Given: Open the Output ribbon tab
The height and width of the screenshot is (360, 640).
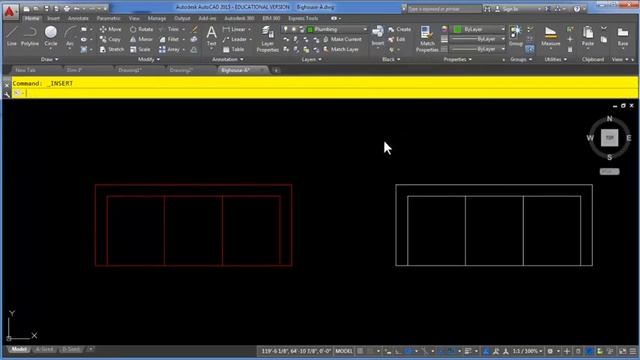Looking at the screenshot, I should pyautogui.click(x=182, y=18).
